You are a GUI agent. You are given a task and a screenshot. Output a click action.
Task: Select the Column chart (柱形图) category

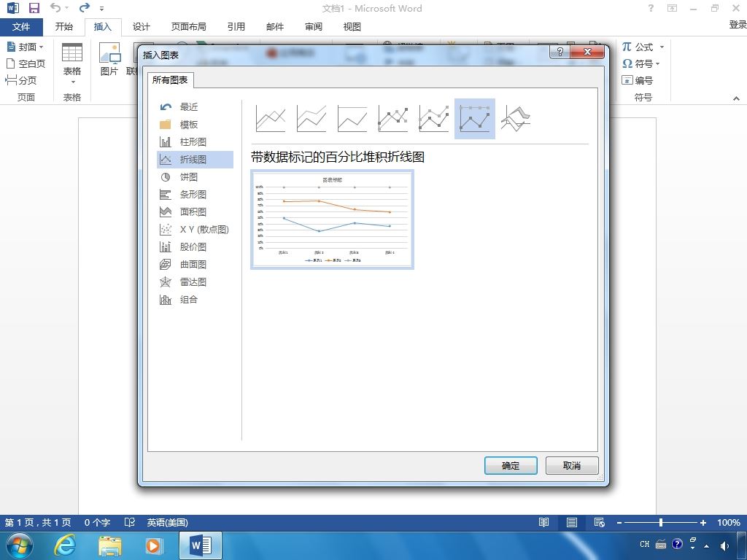[195, 142]
